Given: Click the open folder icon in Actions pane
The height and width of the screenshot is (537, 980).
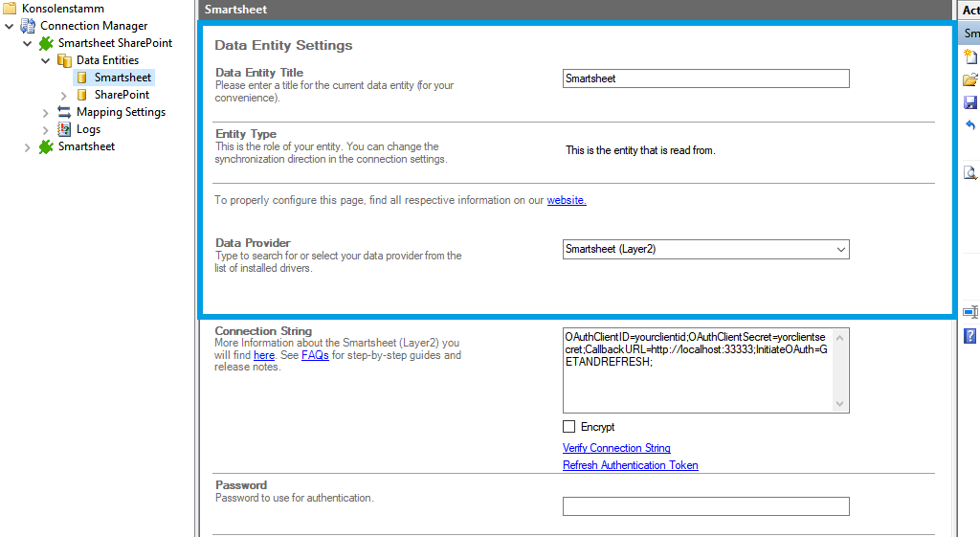Looking at the screenshot, I should (970, 79).
